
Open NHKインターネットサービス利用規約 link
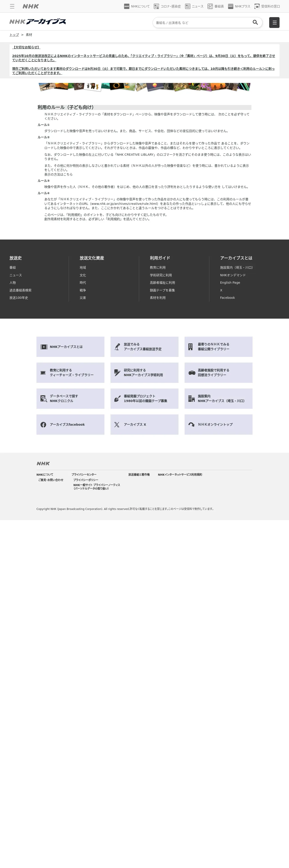click(x=180, y=474)
